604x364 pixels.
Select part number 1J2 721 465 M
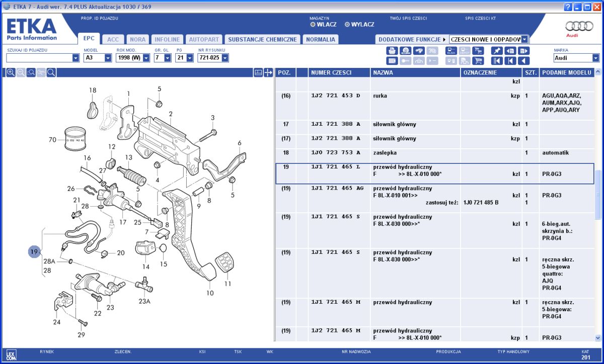[x=336, y=330]
